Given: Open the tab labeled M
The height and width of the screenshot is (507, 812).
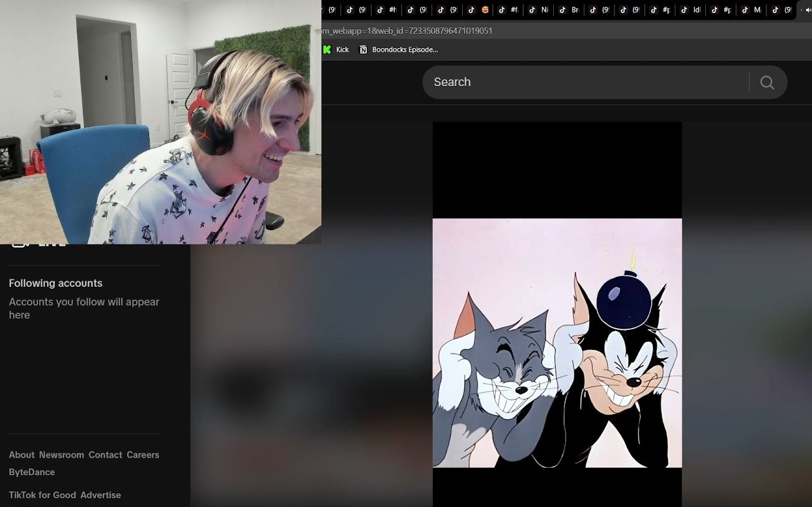Looking at the screenshot, I should click(x=752, y=10).
